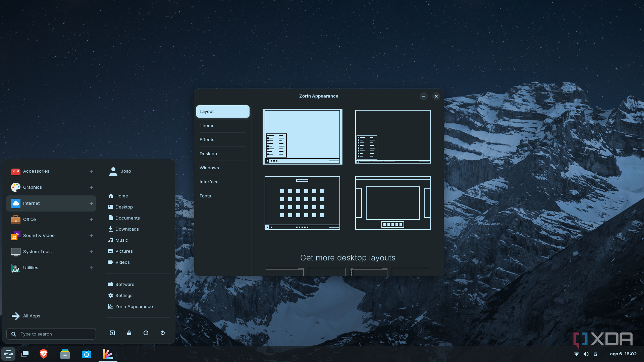Screen dimensions: 644x362
Task: Select the GNOME-style layout with bottom dock
Action: click(393, 203)
